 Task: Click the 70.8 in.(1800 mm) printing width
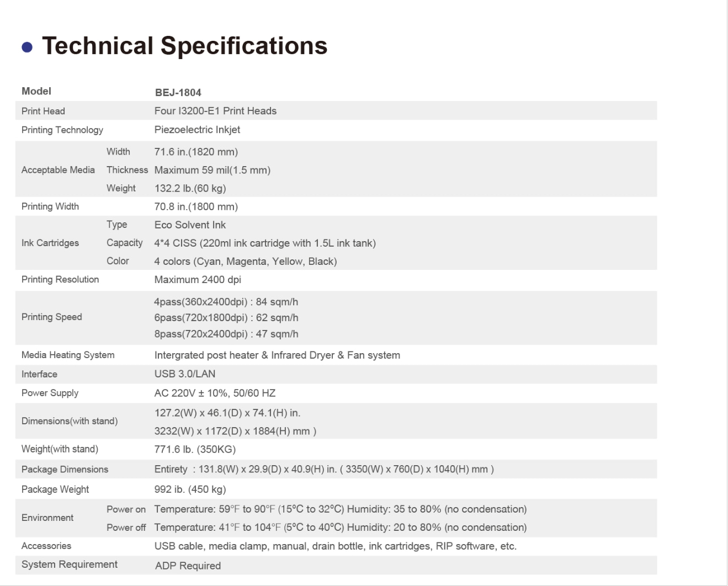tap(196, 206)
